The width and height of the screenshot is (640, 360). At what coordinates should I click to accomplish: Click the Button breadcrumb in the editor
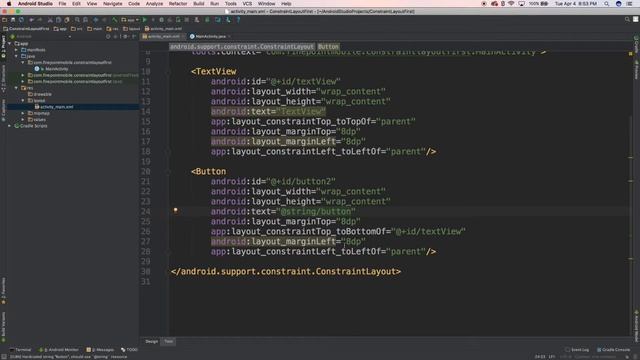pos(329,47)
